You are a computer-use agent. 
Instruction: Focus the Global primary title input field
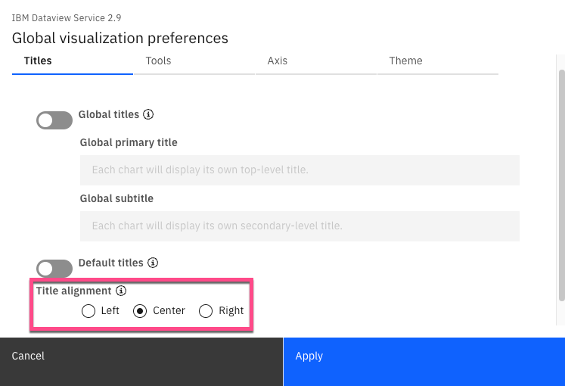tap(300, 170)
